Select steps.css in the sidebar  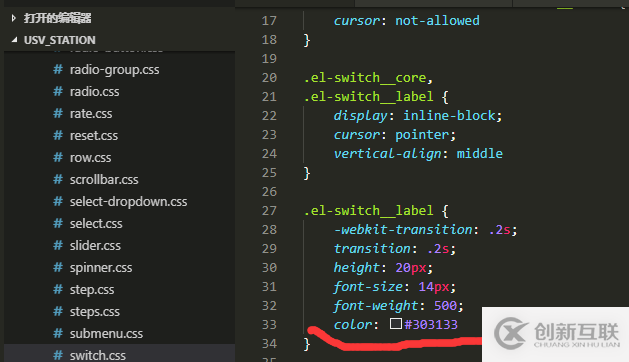click(95, 311)
